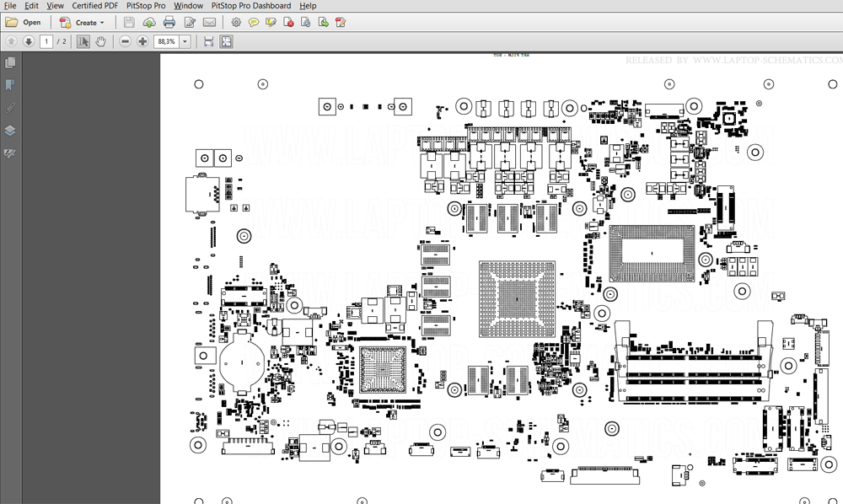Add a sticky note comment

click(253, 22)
